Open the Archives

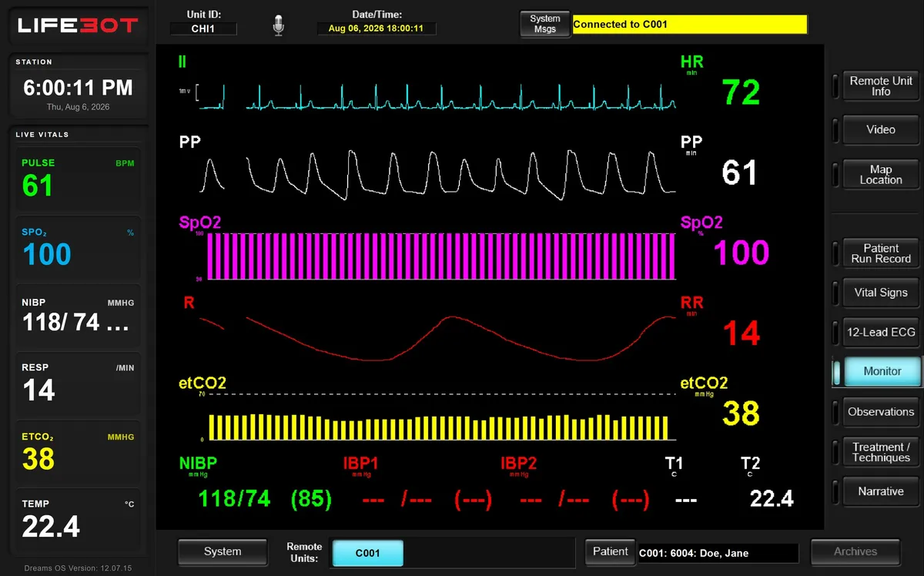[855, 552]
